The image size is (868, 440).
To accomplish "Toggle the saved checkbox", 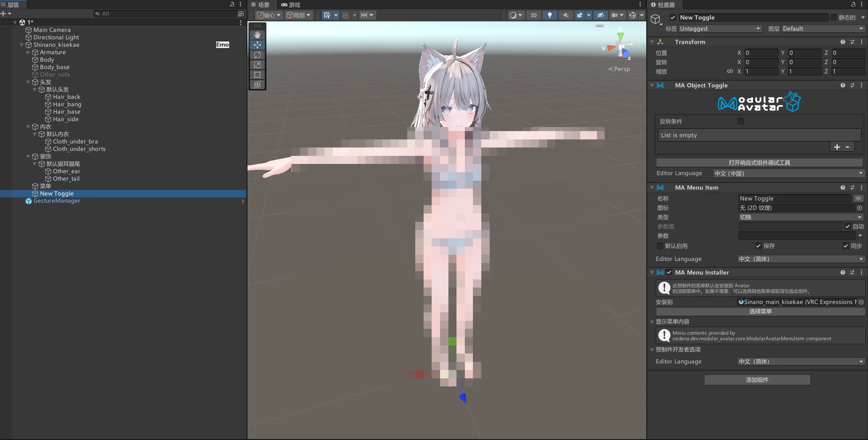I will click(x=758, y=246).
